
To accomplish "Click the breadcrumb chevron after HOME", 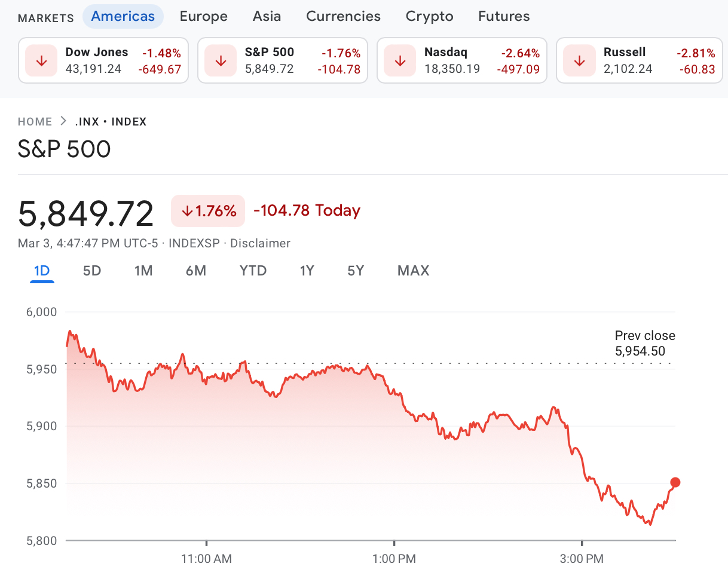I will tap(64, 122).
